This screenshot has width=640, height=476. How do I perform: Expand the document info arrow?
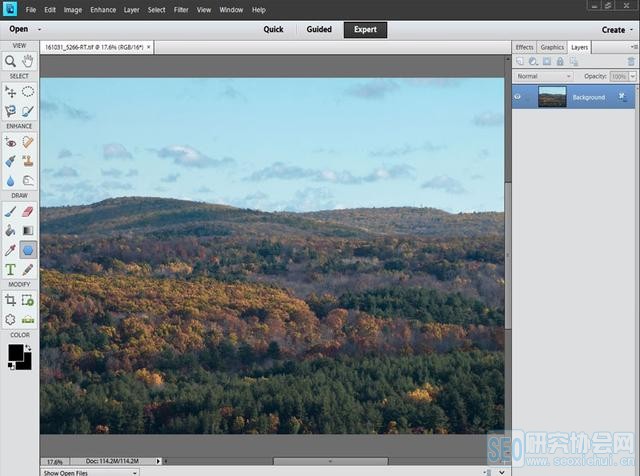coord(158,461)
